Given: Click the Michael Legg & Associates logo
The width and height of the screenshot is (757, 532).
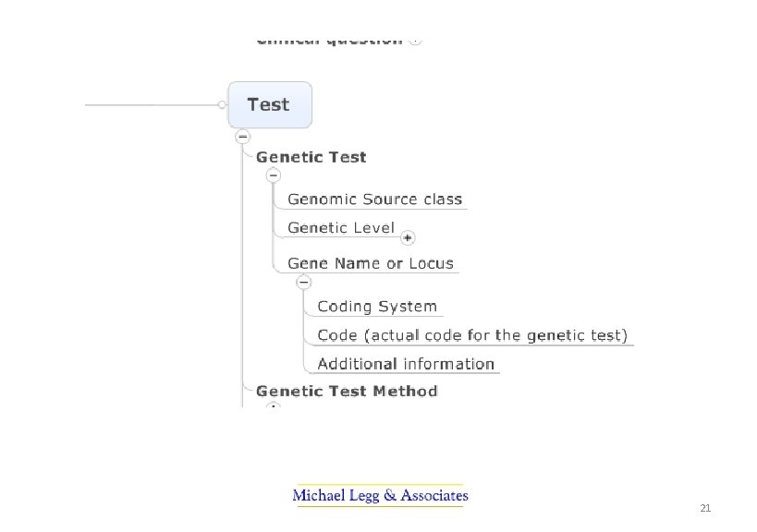Looking at the screenshot, I should pos(380,496).
